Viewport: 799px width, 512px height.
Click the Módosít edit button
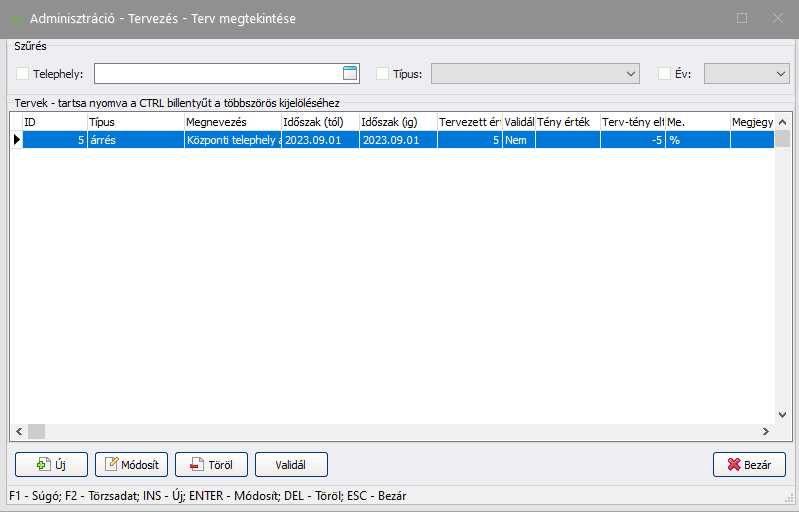pyautogui.click(x=131, y=465)
